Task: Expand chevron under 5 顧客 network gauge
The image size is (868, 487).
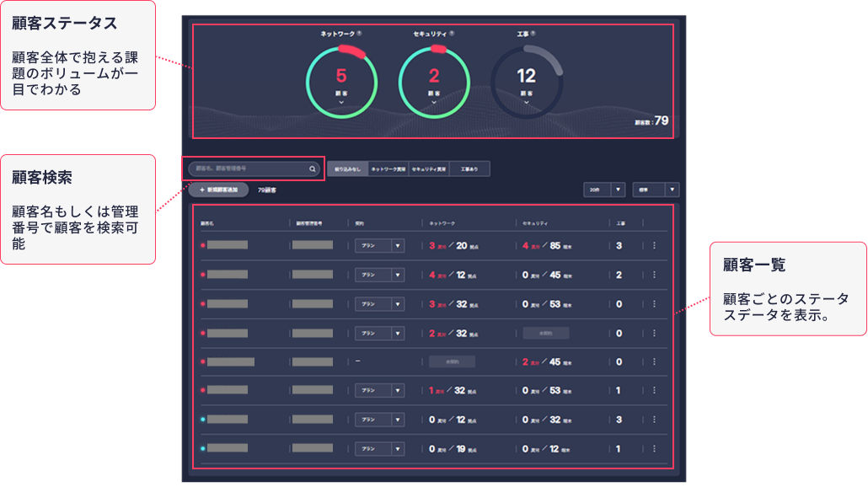Action: tap(341, 103)
